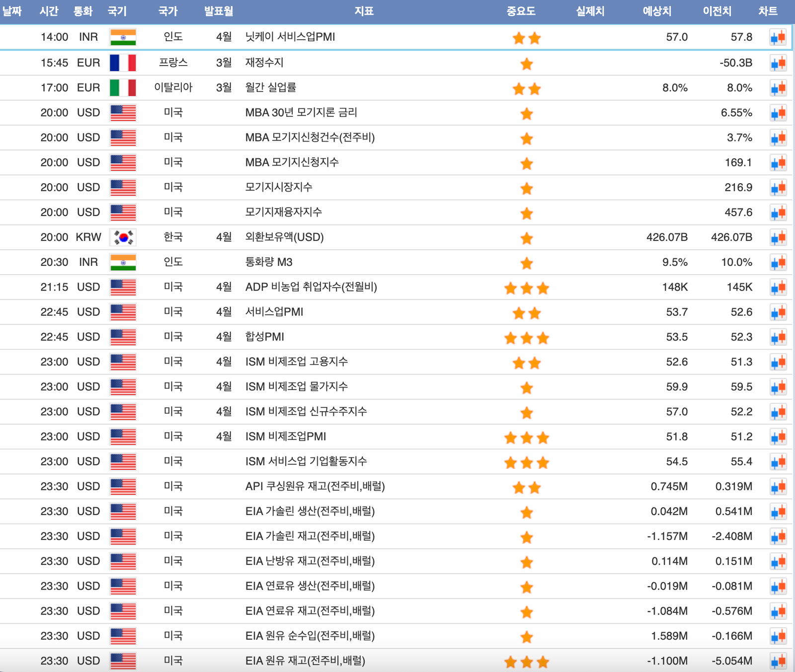This screenshot has width=795, height=672.
Task: Click the Italy flag icon
Action: pyautogui.click(x=123, y=88)
